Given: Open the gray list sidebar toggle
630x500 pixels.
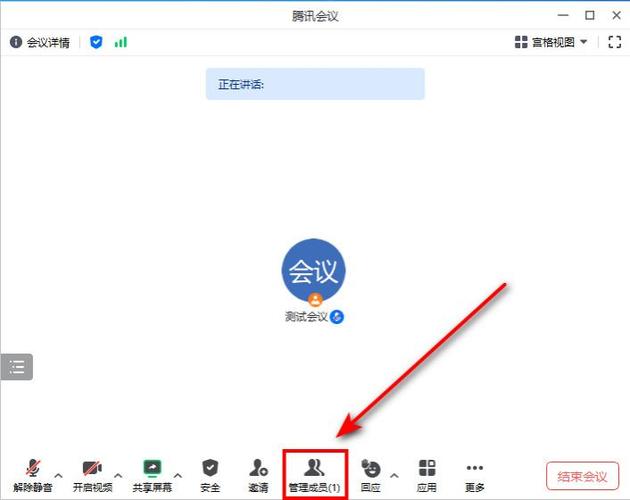Looking at the screenshot, I should (x=16, y=367).
